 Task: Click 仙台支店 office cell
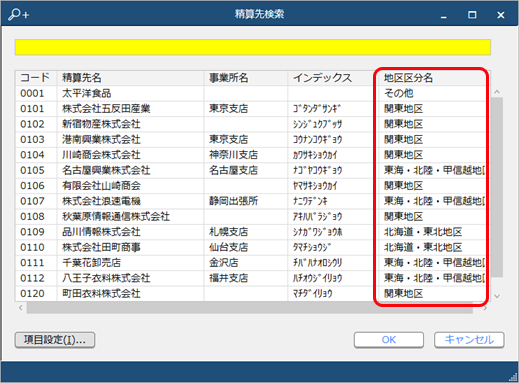(246, 247)
